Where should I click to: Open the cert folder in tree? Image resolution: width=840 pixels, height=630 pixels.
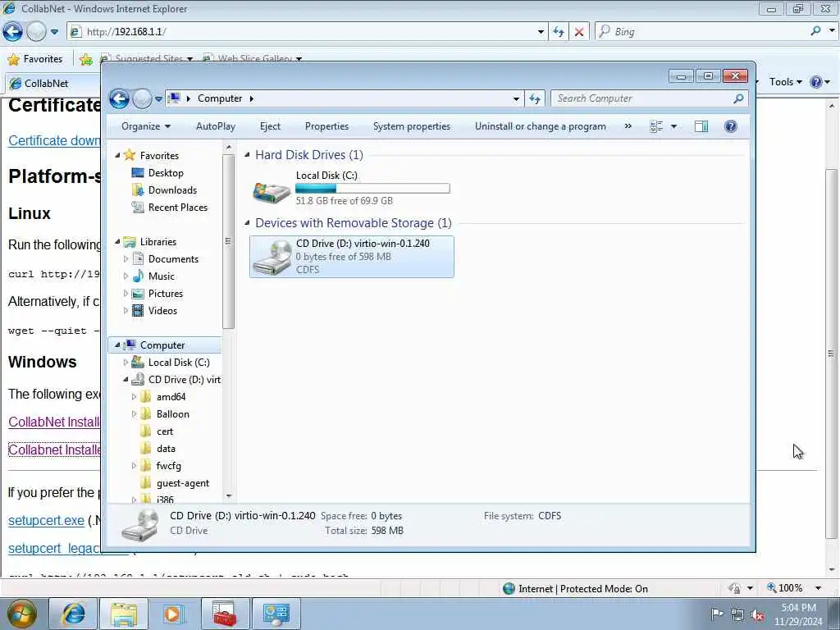point(164,431)
